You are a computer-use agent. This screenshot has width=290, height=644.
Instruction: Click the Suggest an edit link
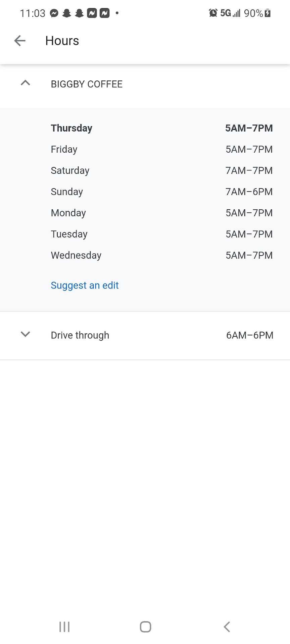tap(85, 285)
